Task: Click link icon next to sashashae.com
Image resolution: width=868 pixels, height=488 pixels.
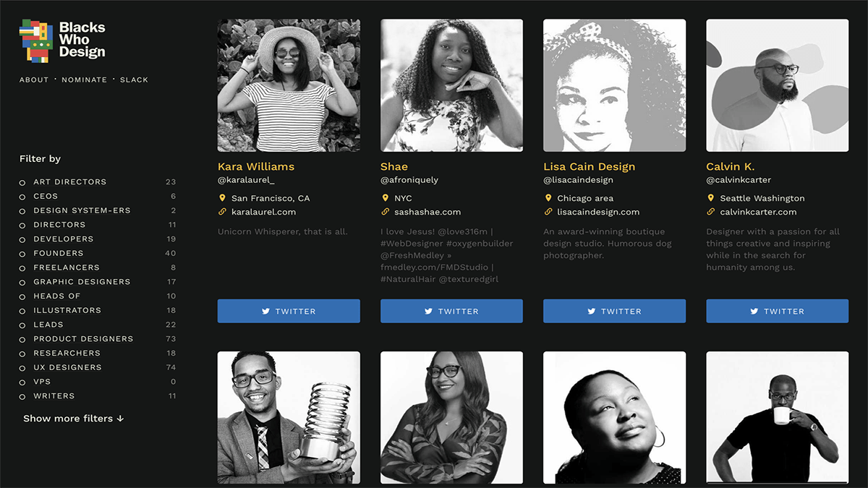Action: click(x=386, y=212)
